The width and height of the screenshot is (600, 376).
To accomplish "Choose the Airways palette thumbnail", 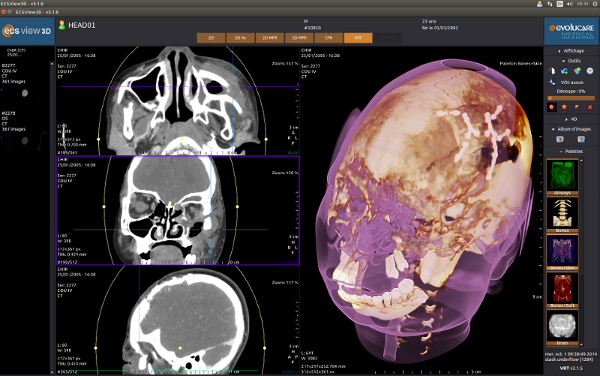I will pos(562,177).
